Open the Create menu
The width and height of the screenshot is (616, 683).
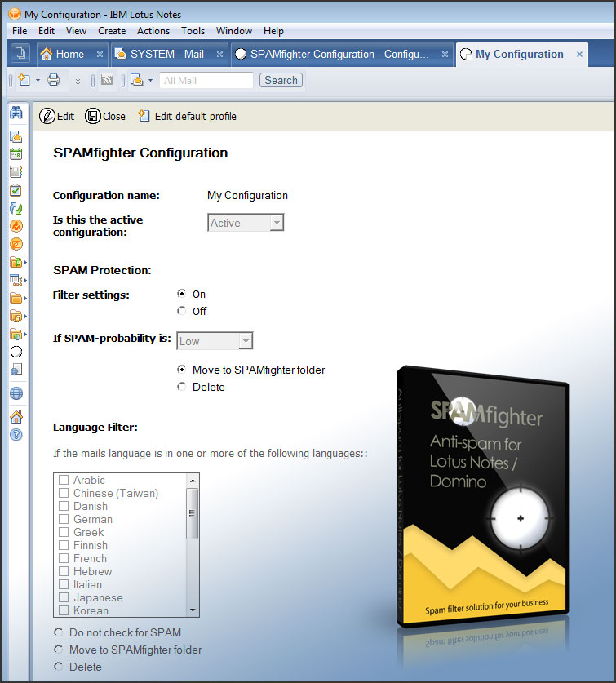pyautogui.click(x=112, y=31)
